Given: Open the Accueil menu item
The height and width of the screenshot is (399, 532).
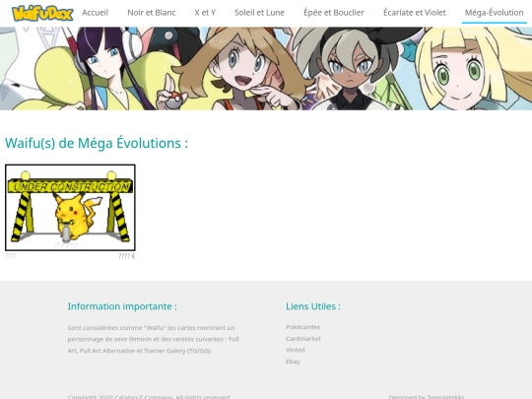Looking at the screenshot, I should coord(95,13).
